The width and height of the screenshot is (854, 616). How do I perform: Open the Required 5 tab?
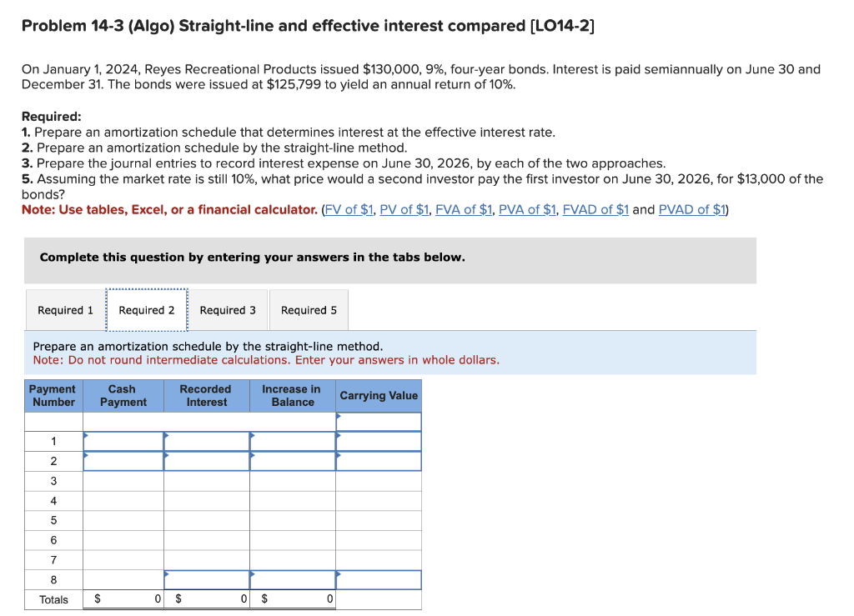[x=309, y=309]
